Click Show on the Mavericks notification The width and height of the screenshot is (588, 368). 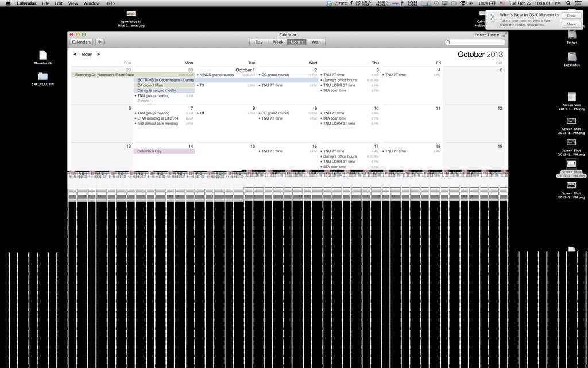click(571, 24)
